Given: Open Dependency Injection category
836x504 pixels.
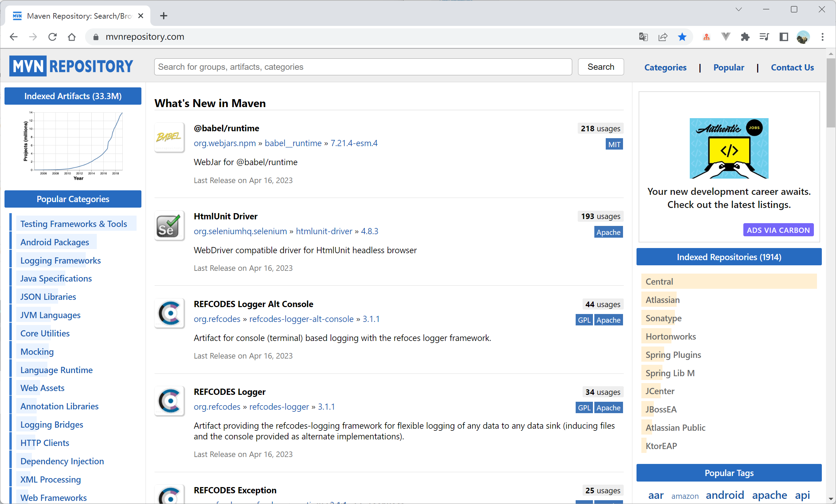Looking at the screenshot, I should click(x=62, y=461).
